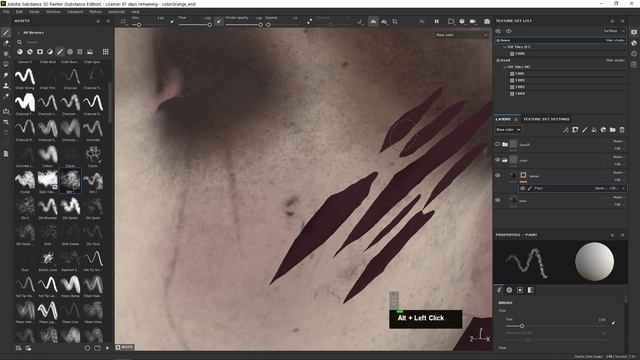
Task: Select the Polygon Fill tool in left toolbar
Action: click(x=6, y=64)
